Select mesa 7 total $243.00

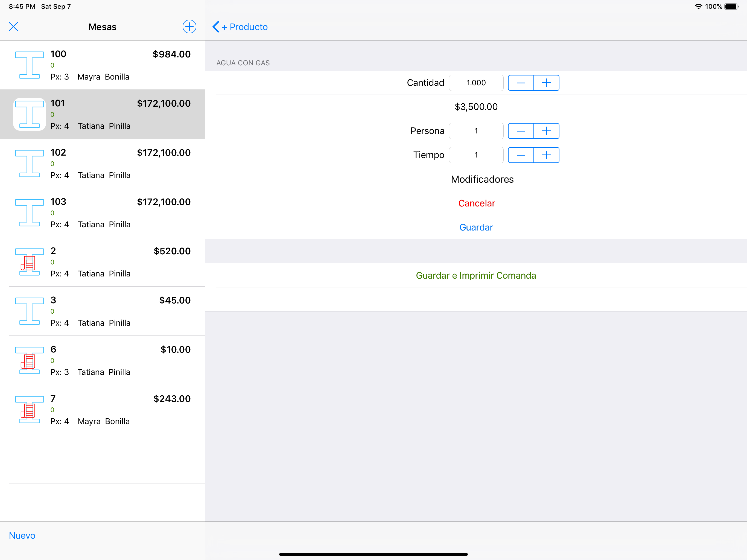pos(172,399)
